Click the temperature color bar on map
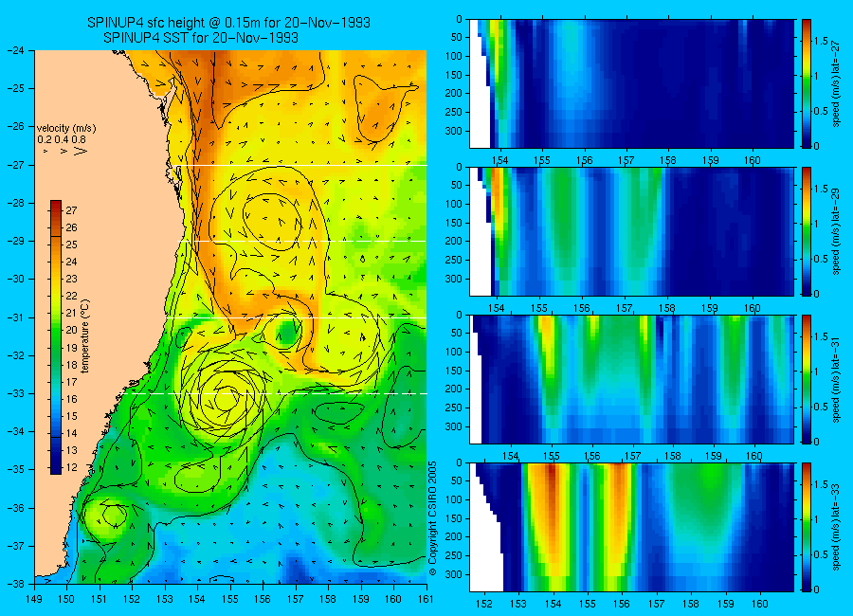The height and width of the screenshot is (616, 853). (x=56, y=337)
